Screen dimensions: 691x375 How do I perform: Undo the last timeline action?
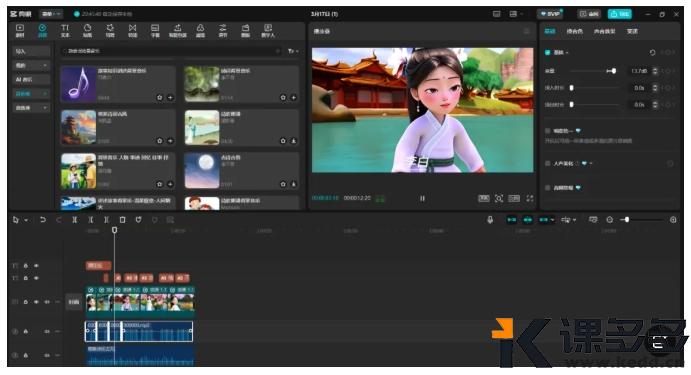43,219
